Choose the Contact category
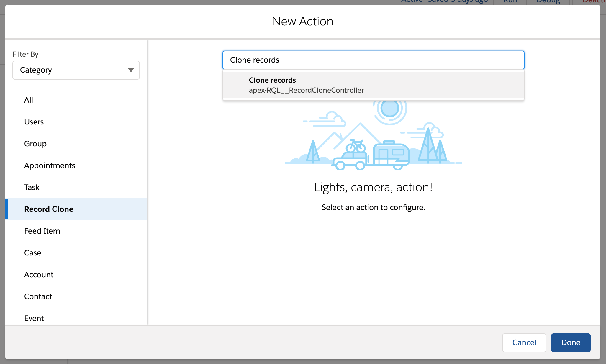Viewport: 606px width, 364px height. 38,296
